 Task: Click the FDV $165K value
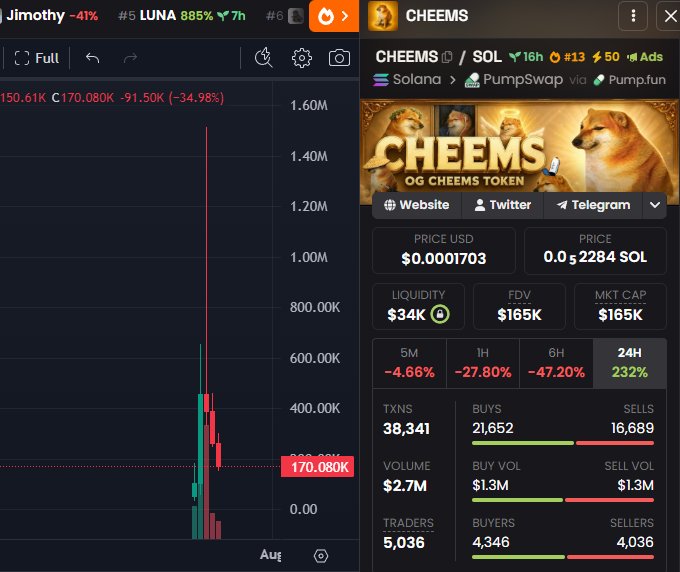coord(519,314)
